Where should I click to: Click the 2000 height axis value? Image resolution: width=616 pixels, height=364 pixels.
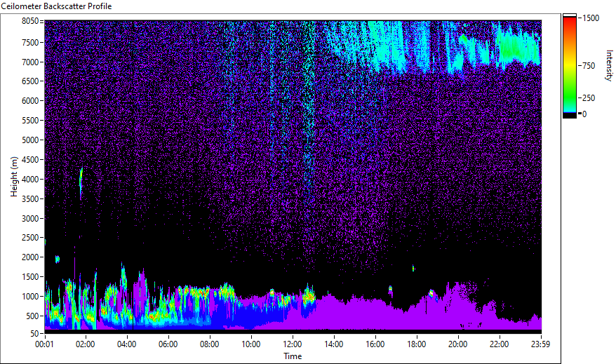30,257
